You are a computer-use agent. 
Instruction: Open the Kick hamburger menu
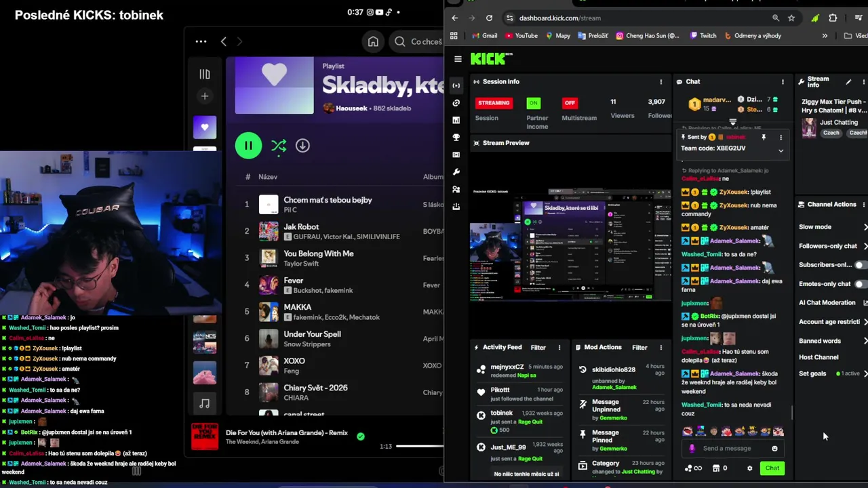click(x=458, y=59)
